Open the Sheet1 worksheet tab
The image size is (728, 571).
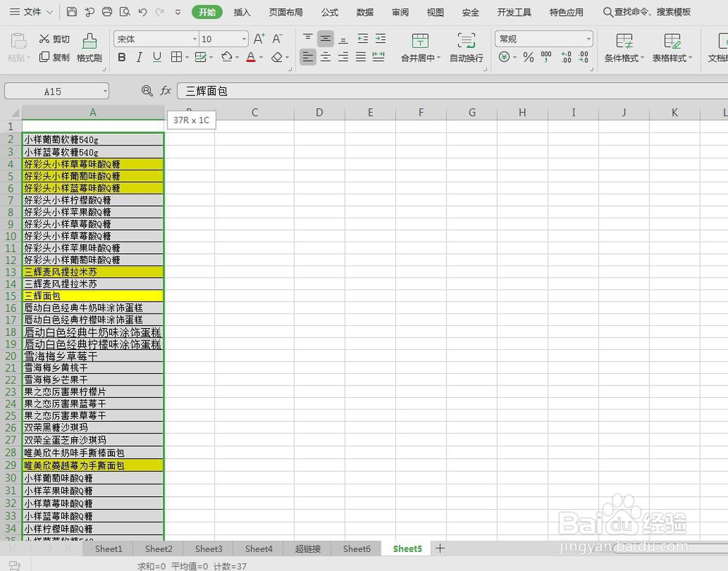(x=108, y=548)
